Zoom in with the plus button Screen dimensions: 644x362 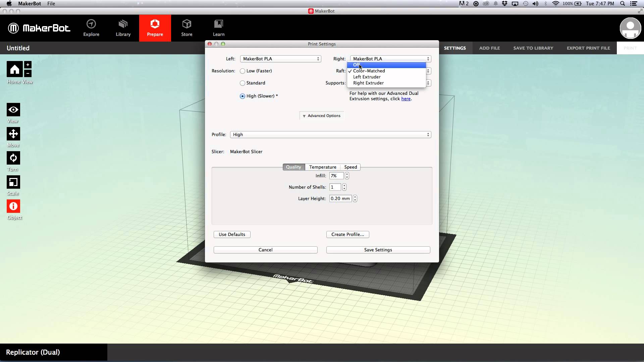(28, 65)
